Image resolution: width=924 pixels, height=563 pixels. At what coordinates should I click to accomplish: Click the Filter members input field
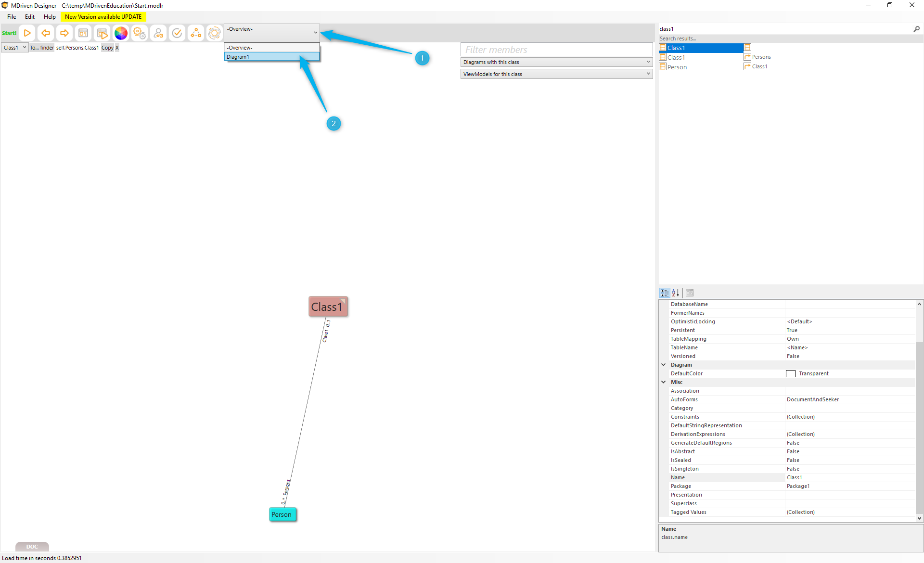(x=556, y=50)
